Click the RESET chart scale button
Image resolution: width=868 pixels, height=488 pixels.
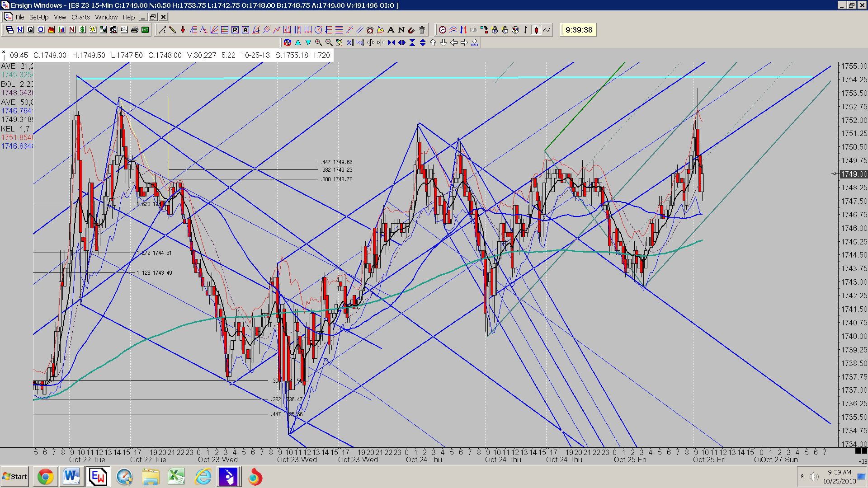[475, 42]
